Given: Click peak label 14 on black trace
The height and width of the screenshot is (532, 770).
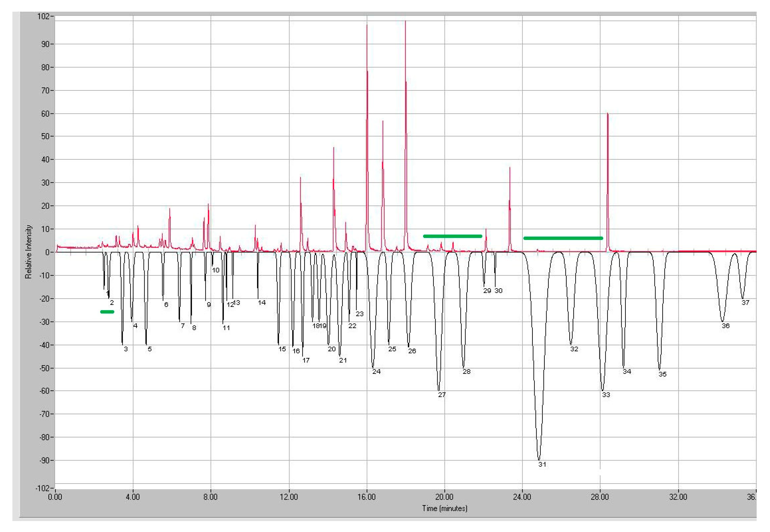Looking at the screenshot, I should coord(262,302).
